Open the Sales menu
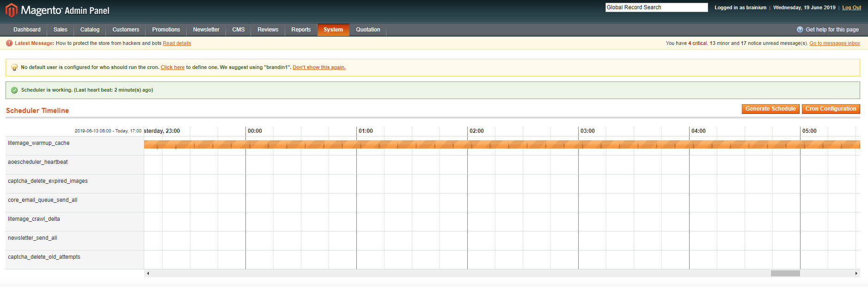The image size is (868, 287). click(61, 30)
